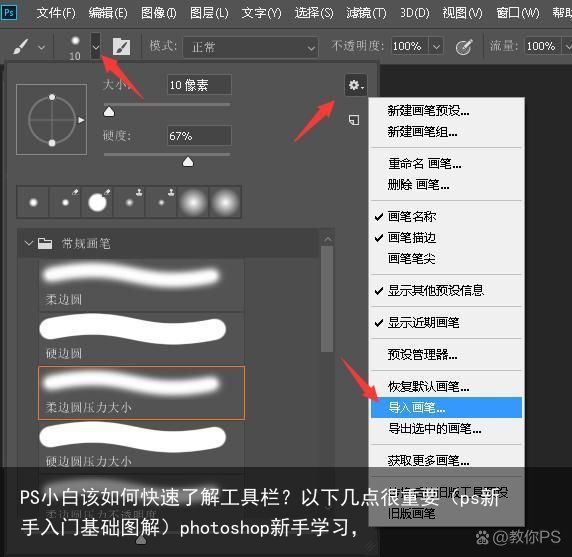
Task: Open the 编辑(E) menu
Action: point(108,13)
